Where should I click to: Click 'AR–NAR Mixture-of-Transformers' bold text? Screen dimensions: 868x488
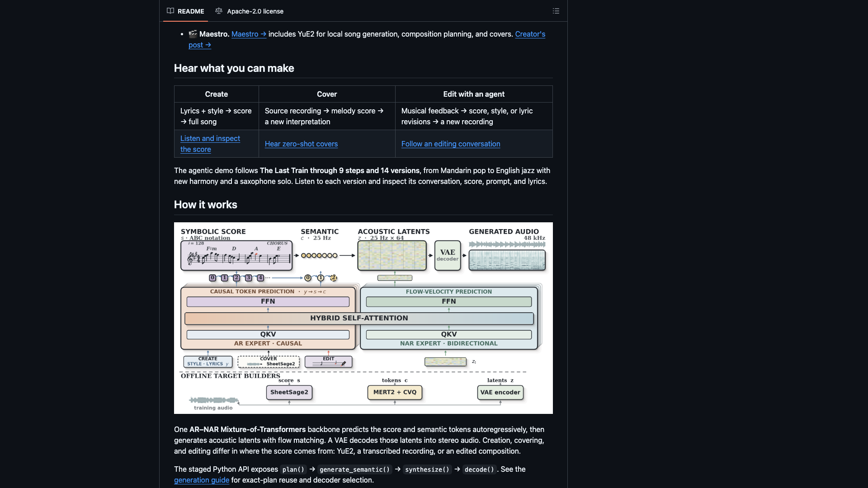click(x=247, y=429)
